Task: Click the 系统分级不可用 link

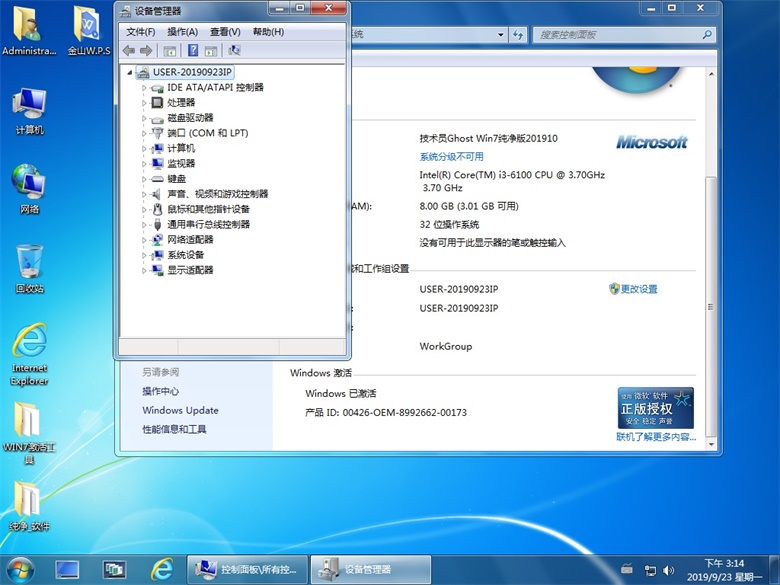Action: click(451, 157)
